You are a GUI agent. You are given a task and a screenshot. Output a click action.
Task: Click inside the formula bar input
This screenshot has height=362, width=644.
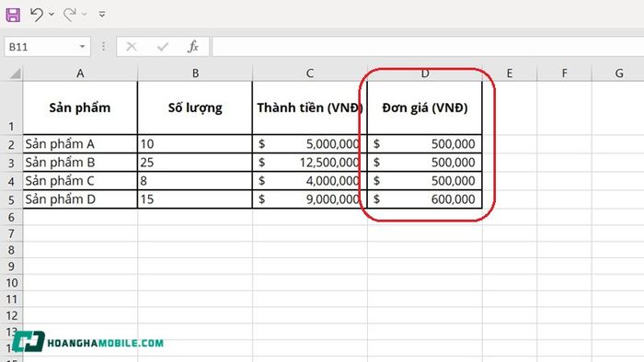[428, 47]
